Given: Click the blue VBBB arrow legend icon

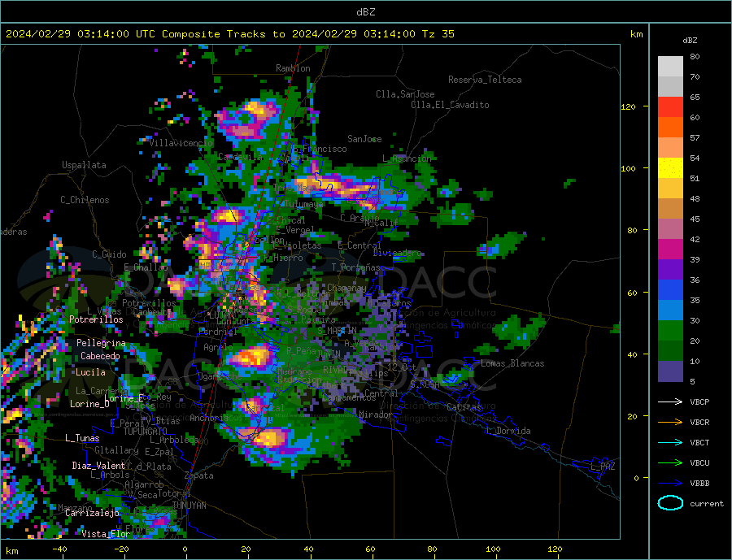Looking at the screenshot, I should (x=670, y=483).
